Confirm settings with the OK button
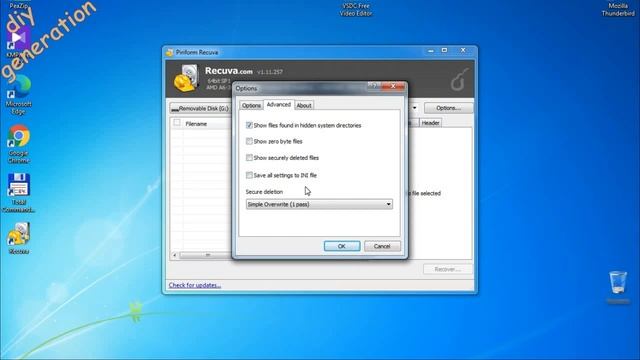This screenshot has width=640, height=360. click(342, 246)
